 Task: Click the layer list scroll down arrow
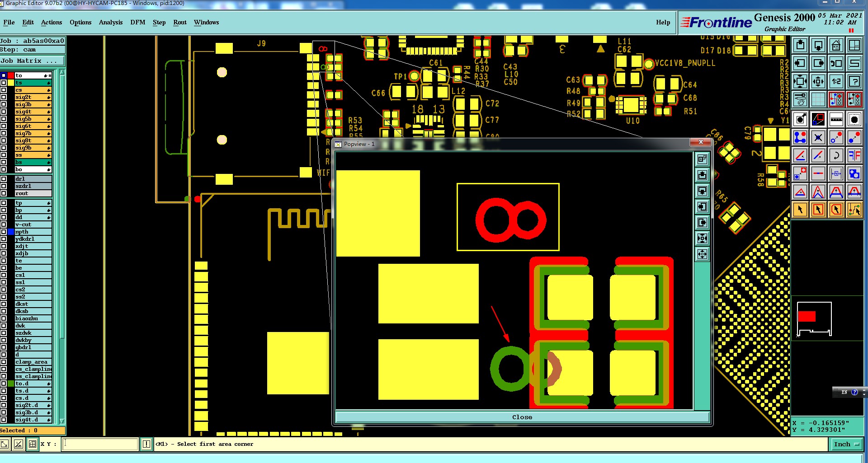[62, 421]
